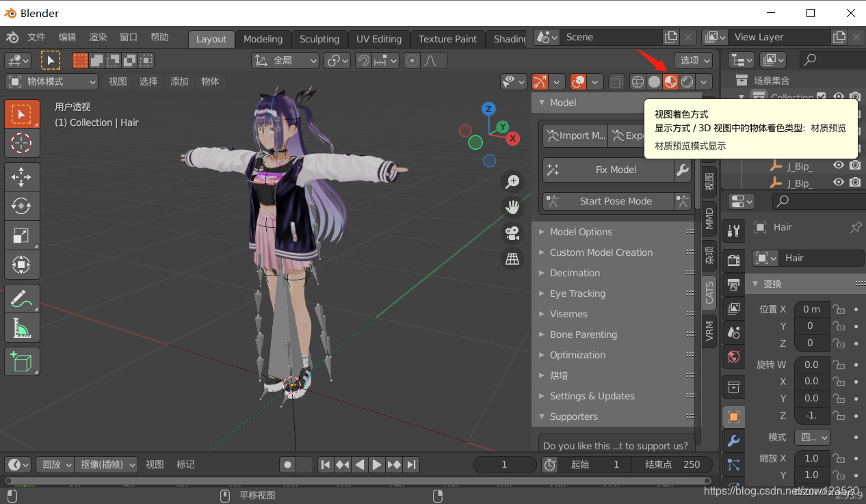Open the World properties tab

click(x=733, y=356)
